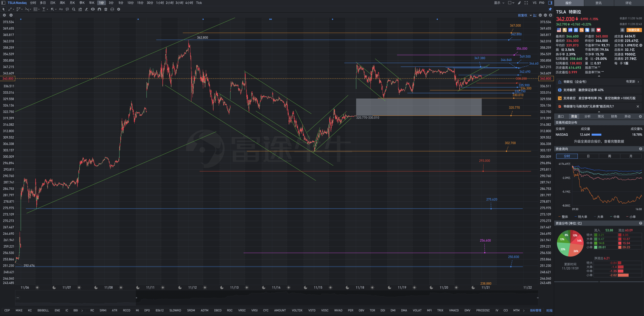Open the 资讯 news tab

pos(599,3)
